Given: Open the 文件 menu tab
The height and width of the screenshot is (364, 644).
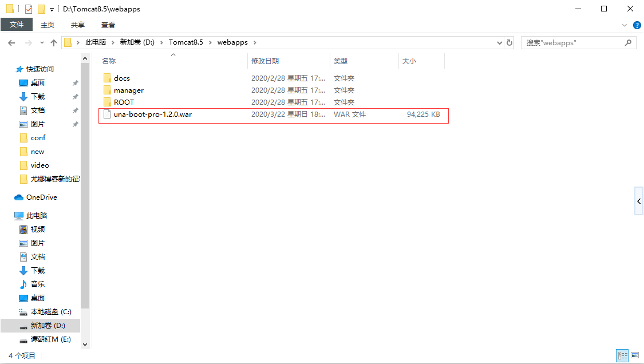Looking at the screenshot, I should pos(17,25).
